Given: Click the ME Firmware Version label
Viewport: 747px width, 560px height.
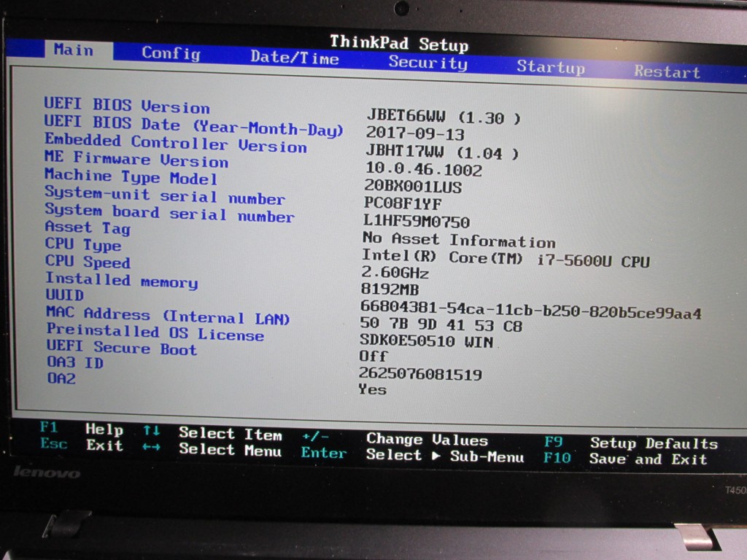Looking at the screenshot, I should (136, 159).
